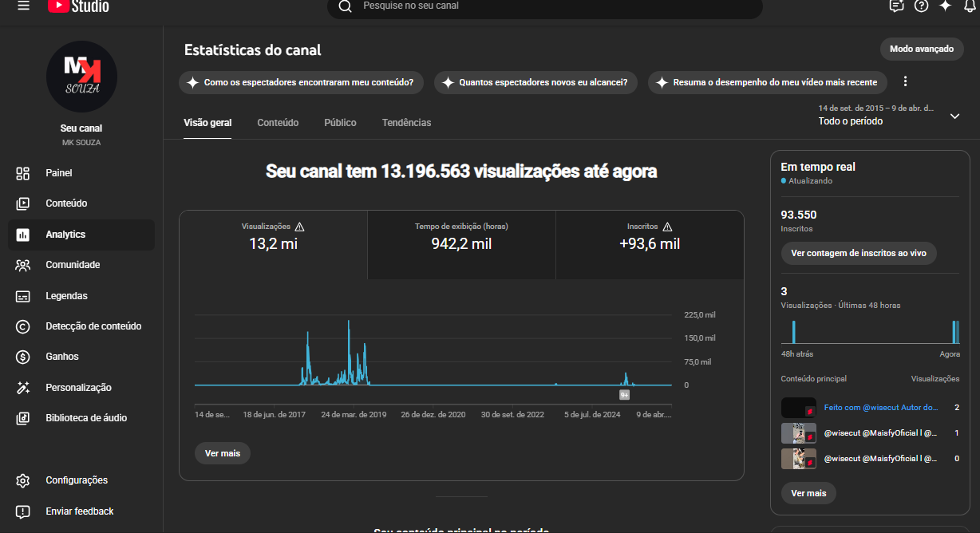Viewport: 980px width, 533px height.
Task: Click the Seu canal label under avatar
Action: coord(81,128)
